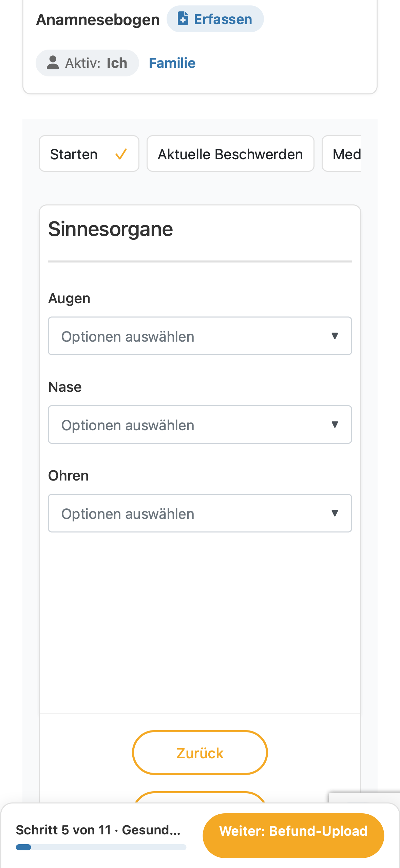Click the Zurück button
The width and height of the screenshot is (400, 868).
point(200,753)
